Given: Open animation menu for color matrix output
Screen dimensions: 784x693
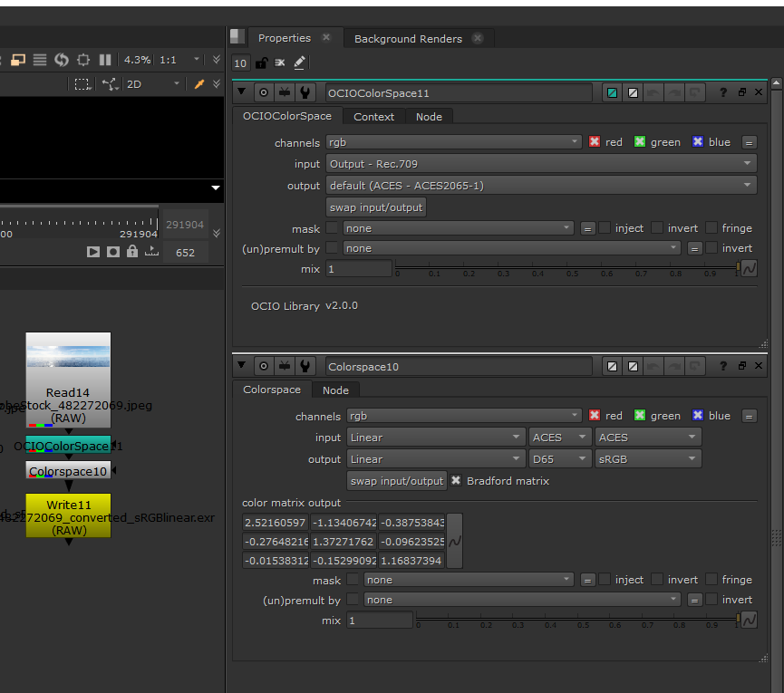Looking at the screenshot, I should [x=455, y=540].
